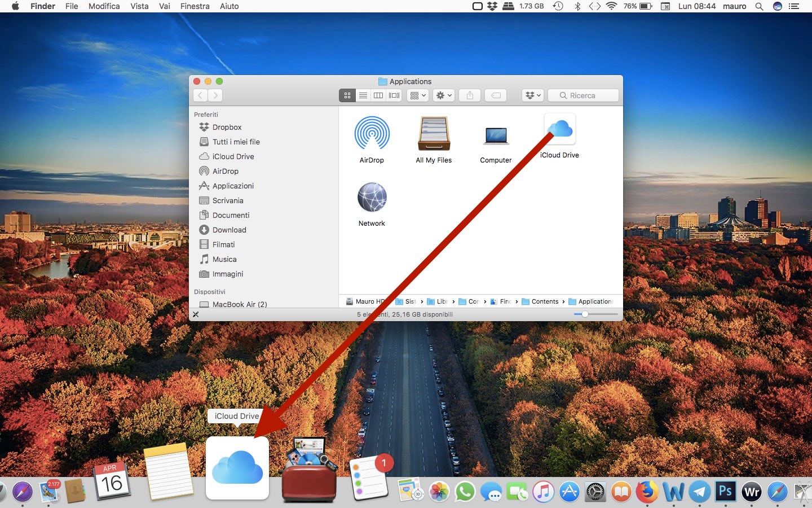This screenshot has height=508, width=812.
Task: Switch Finder to Cover Flow view
Action: pyautogui.click(x=394, y=95)
